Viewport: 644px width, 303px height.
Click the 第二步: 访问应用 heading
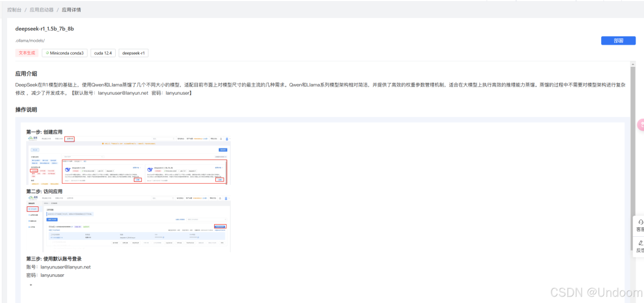click(x=44, y=191)
